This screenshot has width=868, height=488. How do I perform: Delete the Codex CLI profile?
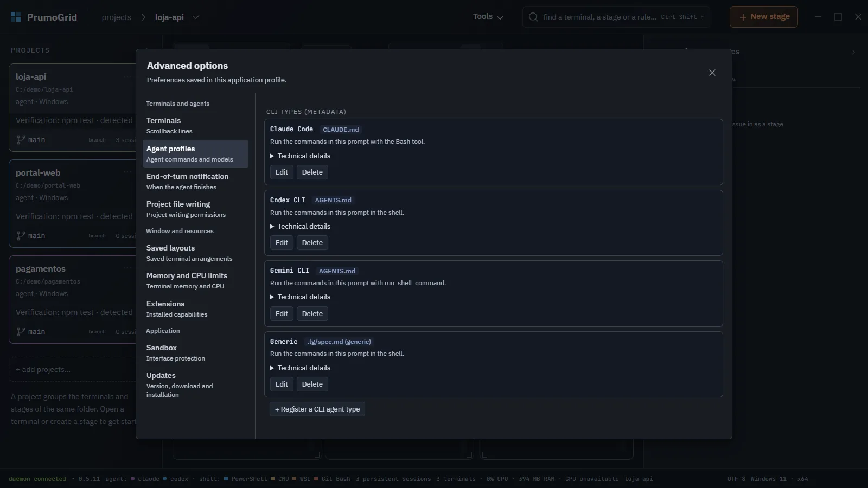coord(312,242)
